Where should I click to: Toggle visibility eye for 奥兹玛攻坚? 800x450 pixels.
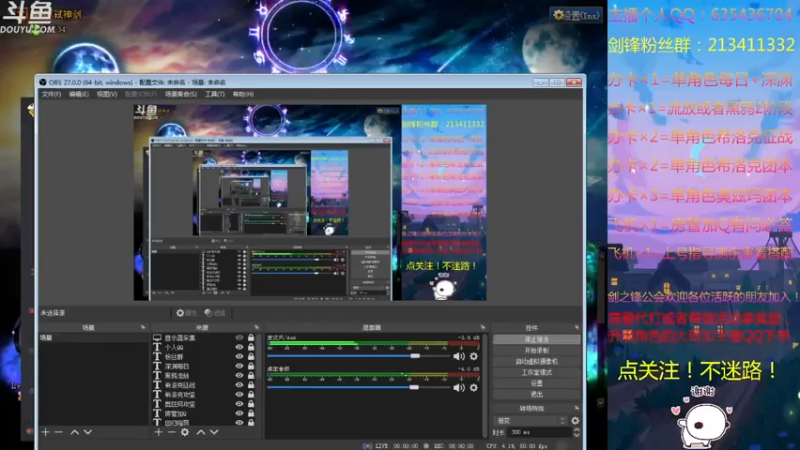239,404
